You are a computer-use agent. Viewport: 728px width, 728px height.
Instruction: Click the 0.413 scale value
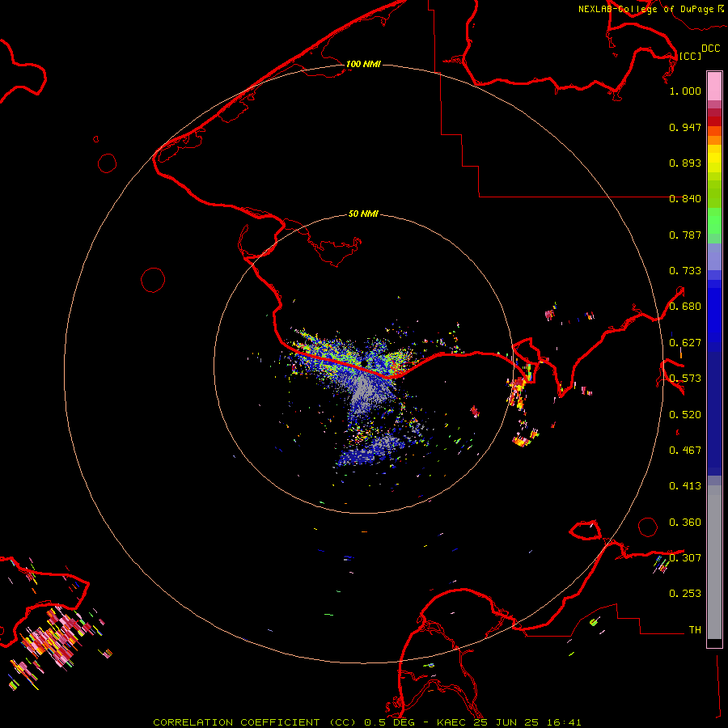[685, 486]
